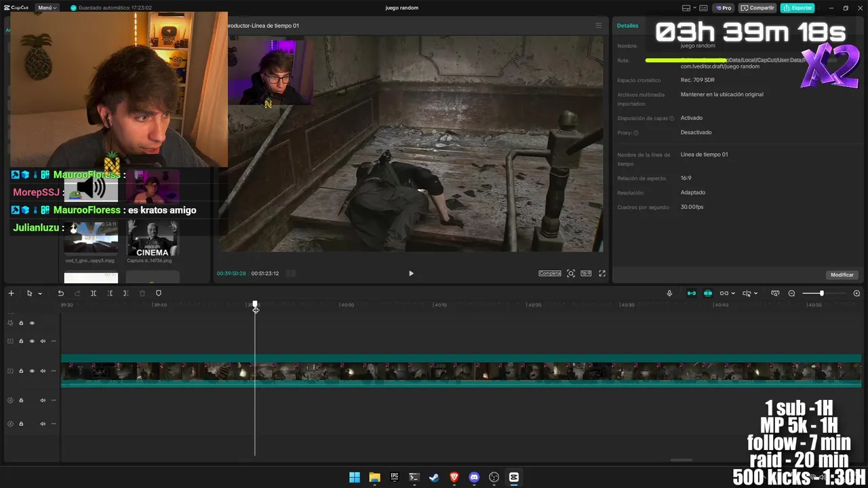The image size is (868, 488).
Task: Open File Explorer from the taskbar
Action: click(374, 477)
